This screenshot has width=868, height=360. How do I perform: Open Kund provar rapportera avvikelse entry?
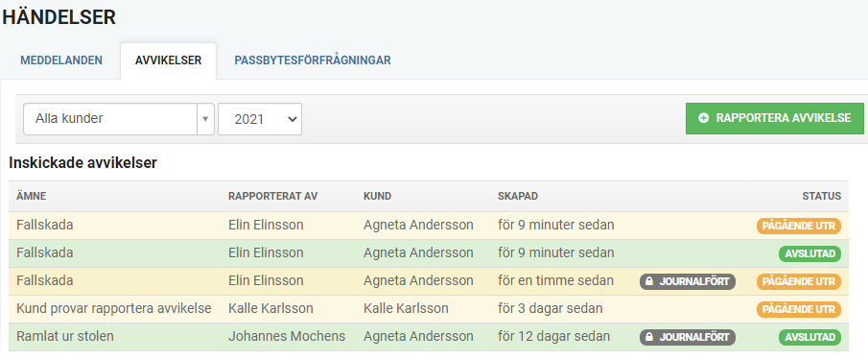point(429,309)
